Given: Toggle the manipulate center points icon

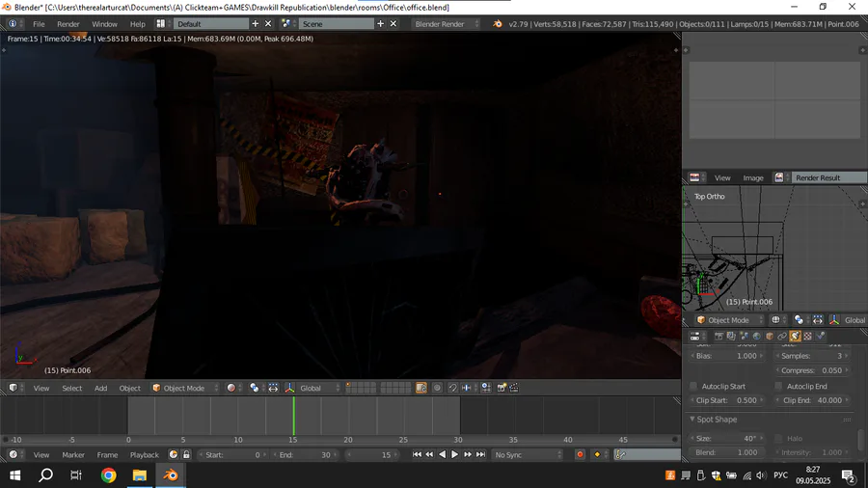Looking at the screenshot, I should [x=274, y=388].
